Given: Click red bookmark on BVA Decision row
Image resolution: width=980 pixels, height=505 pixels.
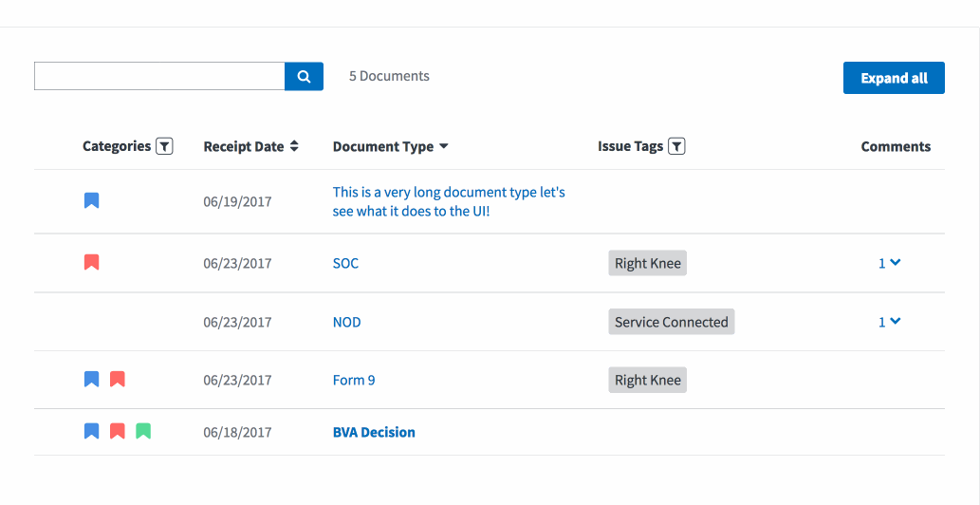Looking at the screenshot, I should pos(117,431).
